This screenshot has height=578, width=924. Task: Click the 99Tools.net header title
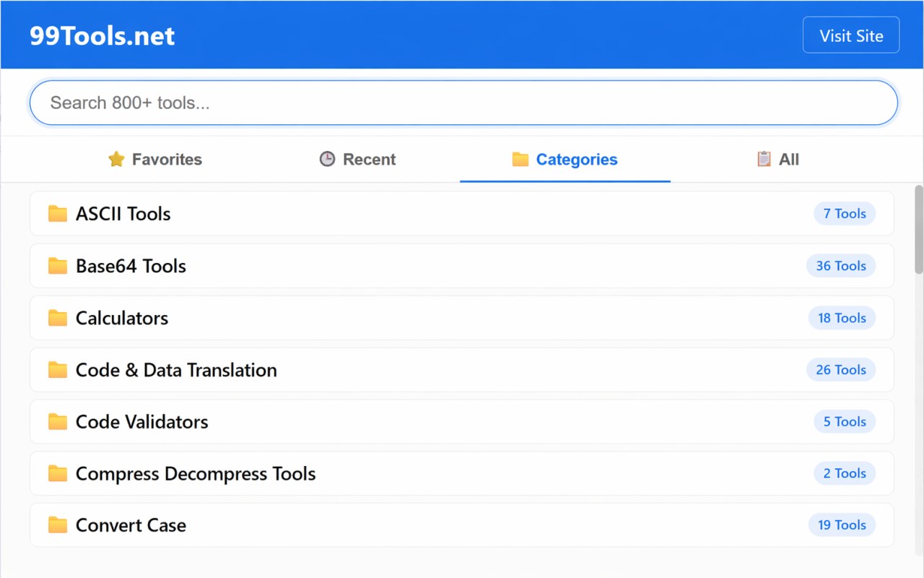[102, 36]
